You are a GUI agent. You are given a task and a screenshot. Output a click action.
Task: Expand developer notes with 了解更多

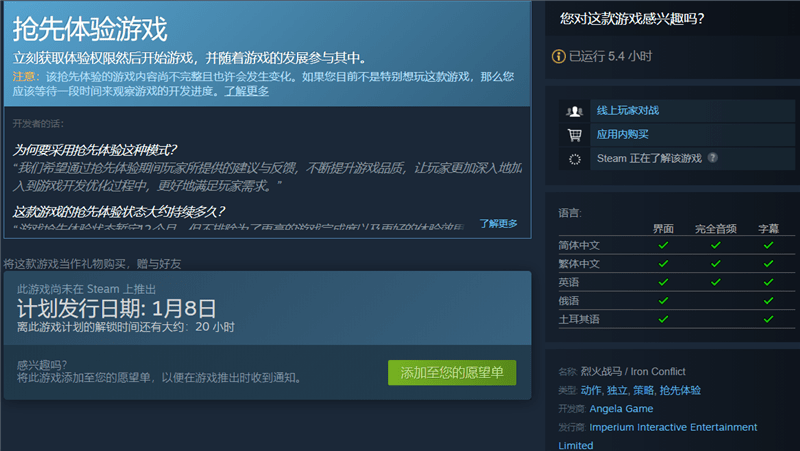coord(498,223)
